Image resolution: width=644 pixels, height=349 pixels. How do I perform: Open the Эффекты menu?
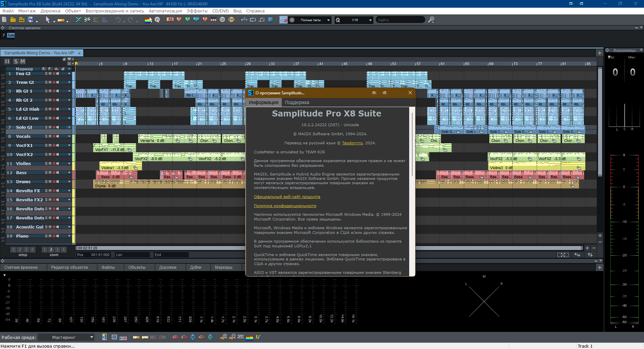(x=197, y=11)
